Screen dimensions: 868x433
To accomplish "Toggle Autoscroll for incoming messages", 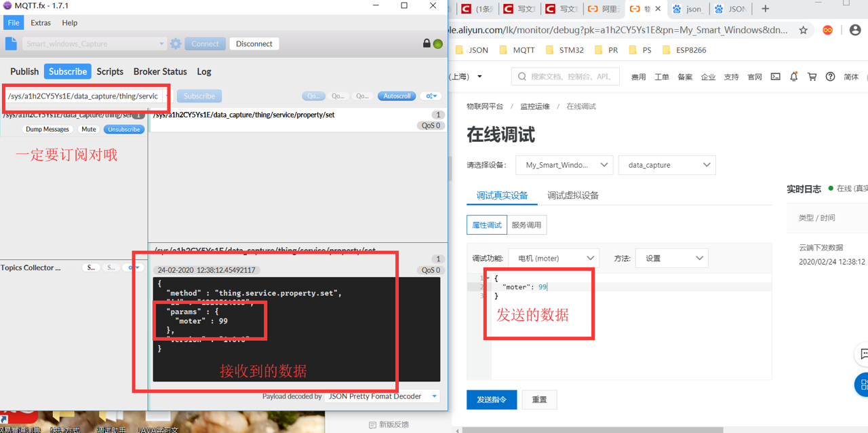I will pyautogui.click(x=396, y=96).
